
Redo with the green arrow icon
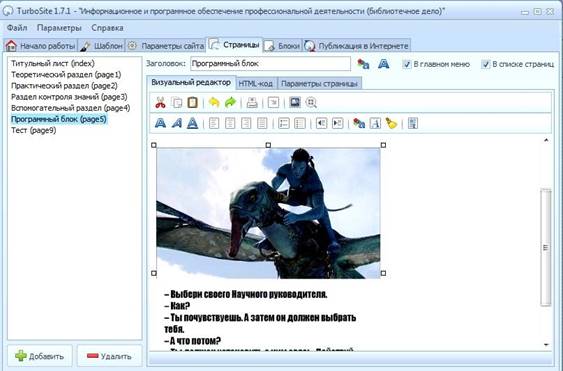pos(230,103)
